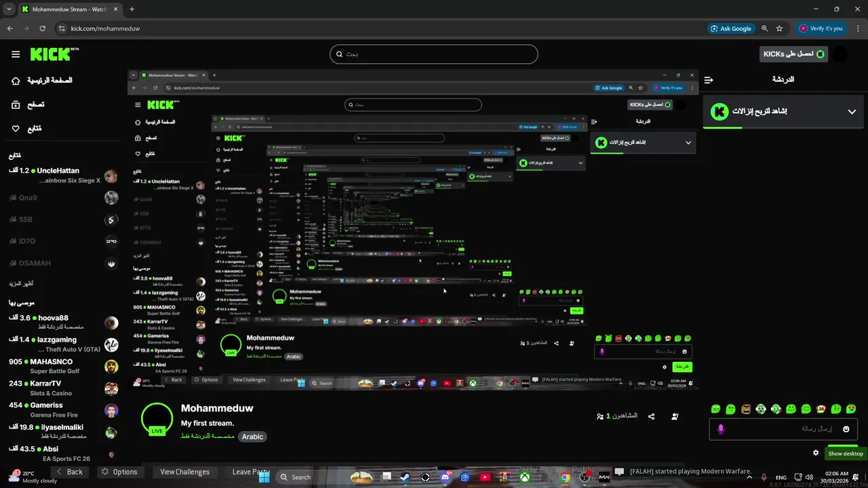Open the Chrome tab search dropdown
The image size is (868, 488).
9,9
